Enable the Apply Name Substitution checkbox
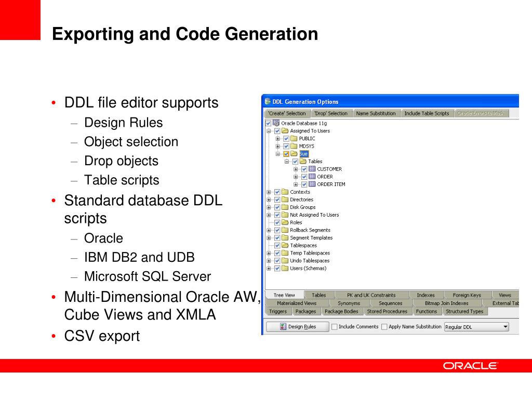532x399 pixels. pos(384,327)
